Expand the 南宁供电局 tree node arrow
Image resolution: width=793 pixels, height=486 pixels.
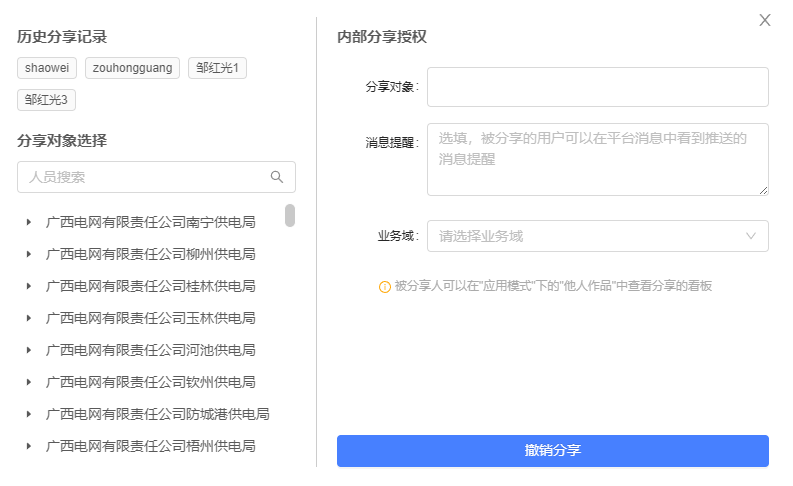click(x=29, y=222)
